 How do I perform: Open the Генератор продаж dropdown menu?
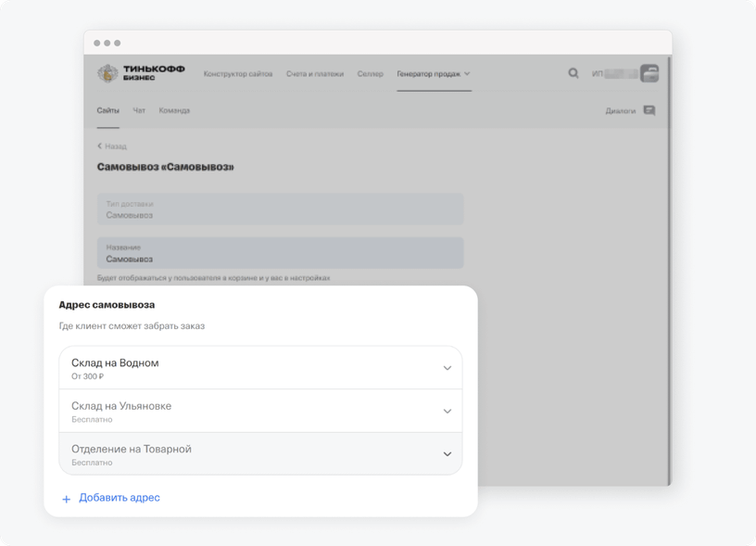click(x=434, y=74)
